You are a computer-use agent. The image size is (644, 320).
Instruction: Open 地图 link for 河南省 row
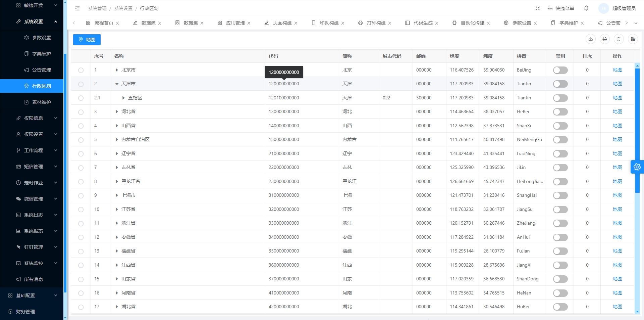click(x=617, y=293)
